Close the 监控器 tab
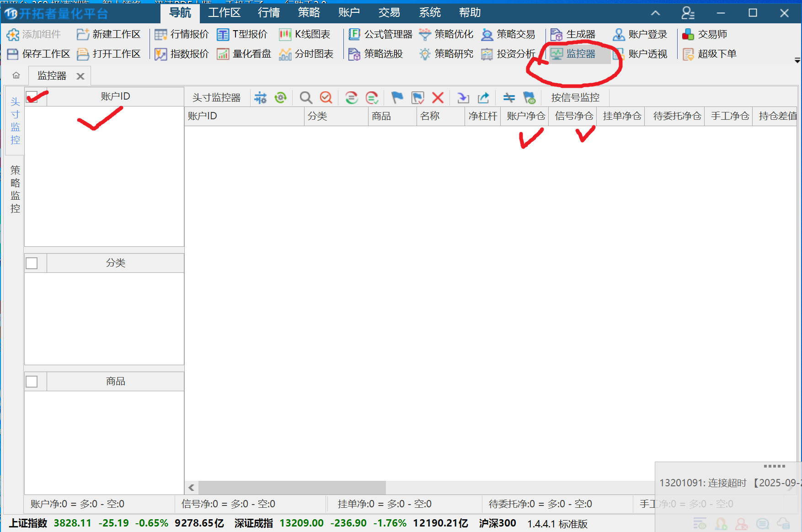Viewport: 802px width, 532px height. (80, 76)
